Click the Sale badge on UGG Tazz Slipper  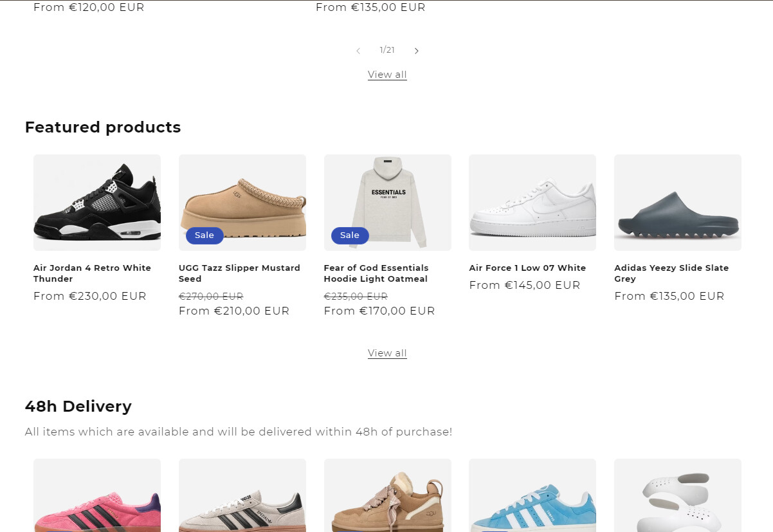205,235
